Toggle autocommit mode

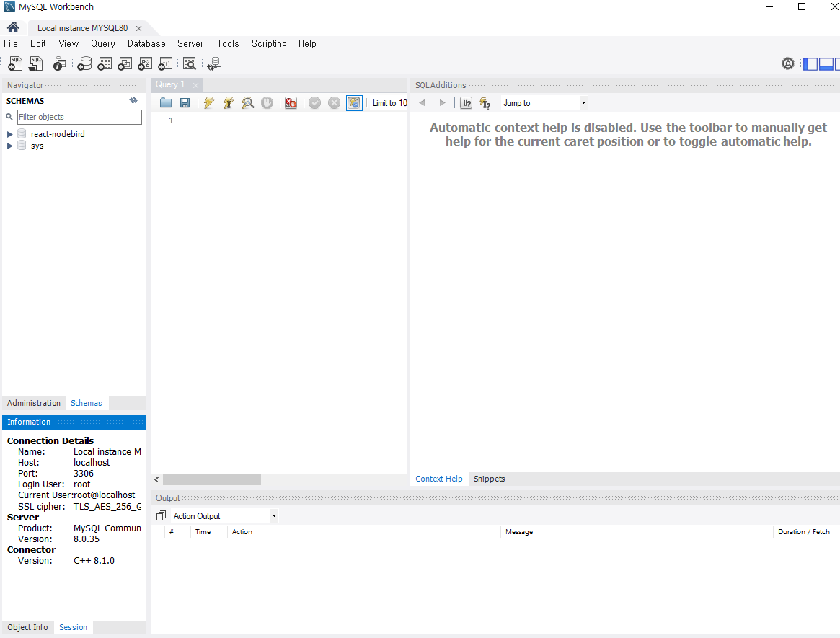pyautogui.click(x=354, y=103)
